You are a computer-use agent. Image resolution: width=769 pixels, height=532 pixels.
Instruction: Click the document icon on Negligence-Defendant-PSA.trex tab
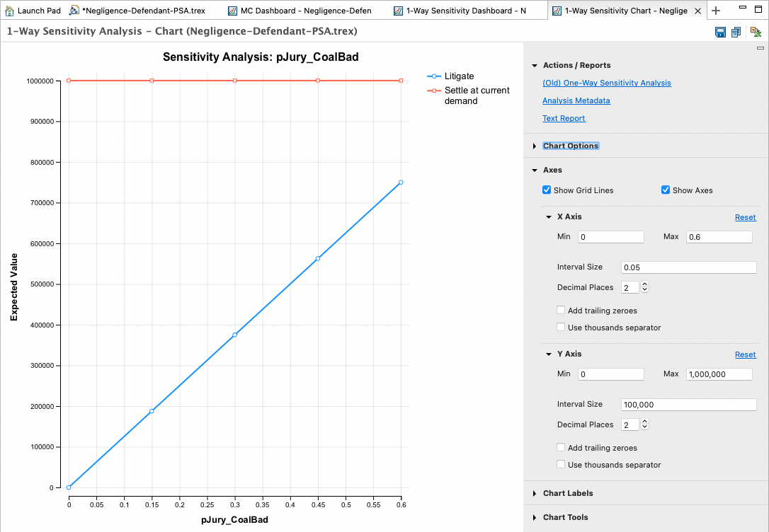click(x=72, y=11)
